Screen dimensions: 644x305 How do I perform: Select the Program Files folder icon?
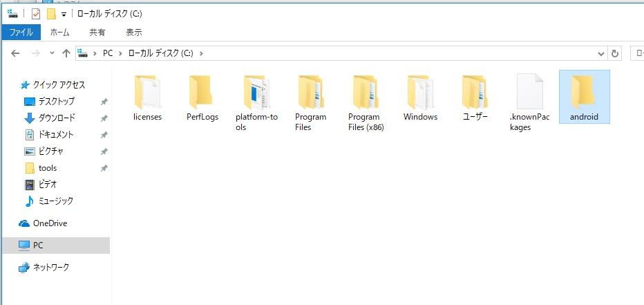click(311, 92)
